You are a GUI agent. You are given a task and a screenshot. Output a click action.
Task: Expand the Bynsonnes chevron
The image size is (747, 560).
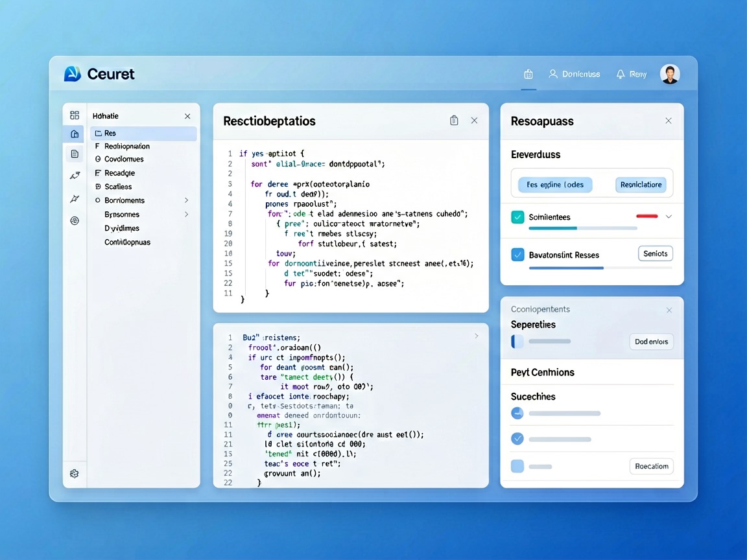(186, 215)
